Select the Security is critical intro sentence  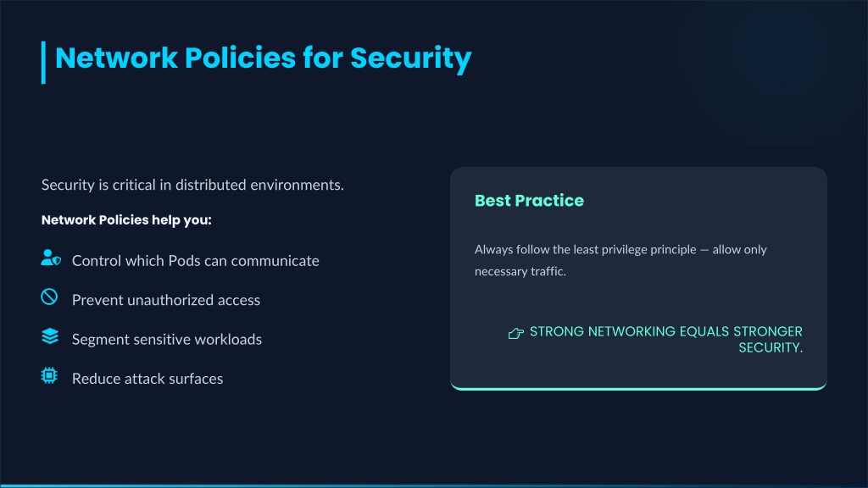pyautogui.click(x=192, y=185)
